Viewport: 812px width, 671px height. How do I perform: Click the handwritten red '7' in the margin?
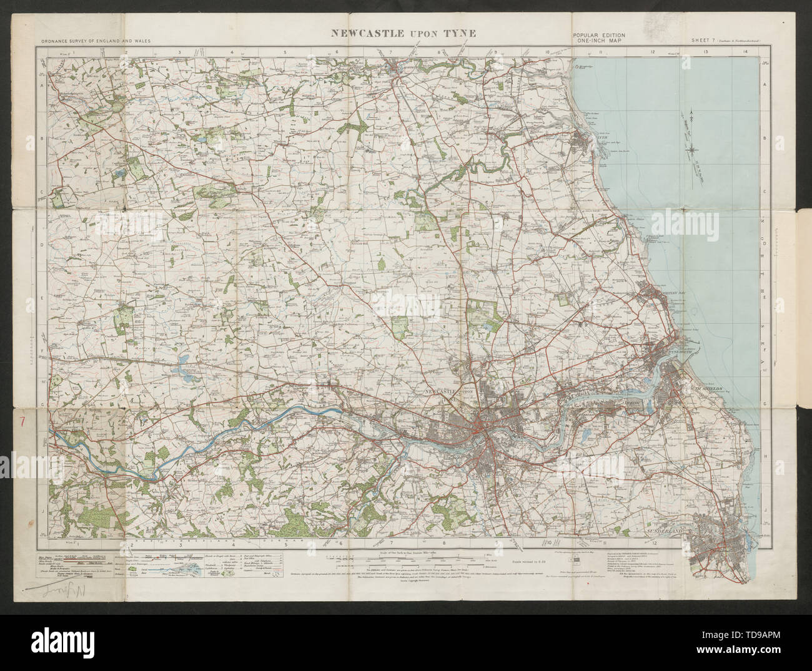point(22,422)
